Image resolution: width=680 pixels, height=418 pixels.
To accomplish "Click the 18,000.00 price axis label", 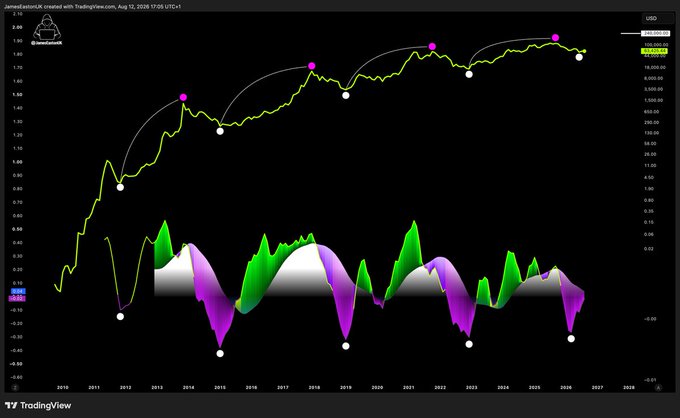I will [655, 67].
